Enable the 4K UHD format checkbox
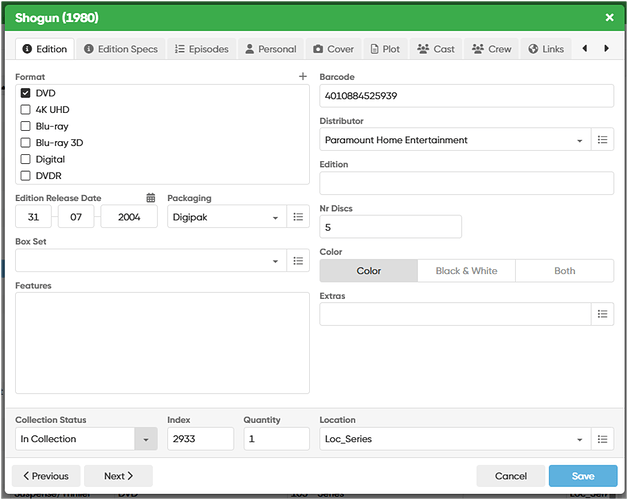Screen dimensions: 628x500 point(26,110)
